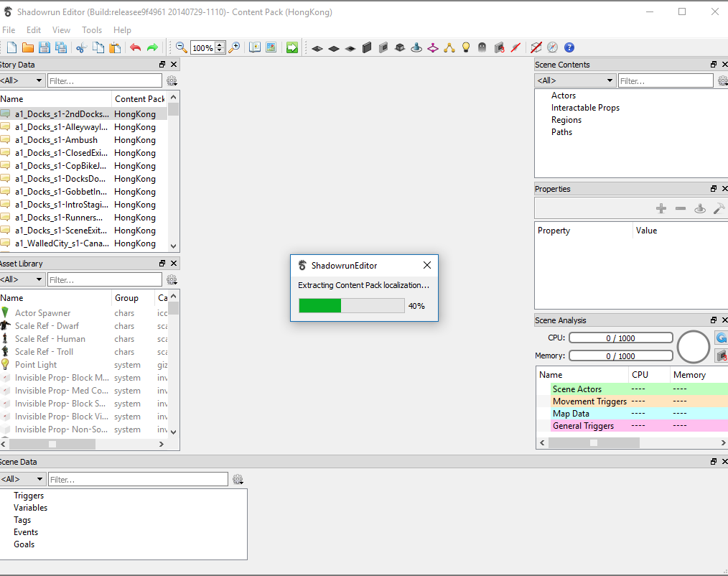Screen dimensions: 728x576
Task: Zoom in with the plus magnifier
Action: coord(235,47)
